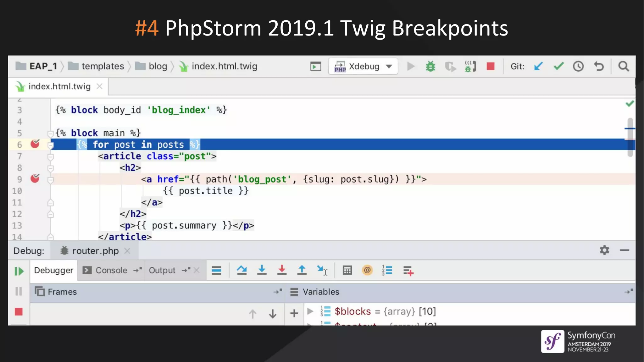Viewport: 644px width, 362px height.
Task: Open the Evaluate Expression calculator icon
Action: [x=347, y=270]
